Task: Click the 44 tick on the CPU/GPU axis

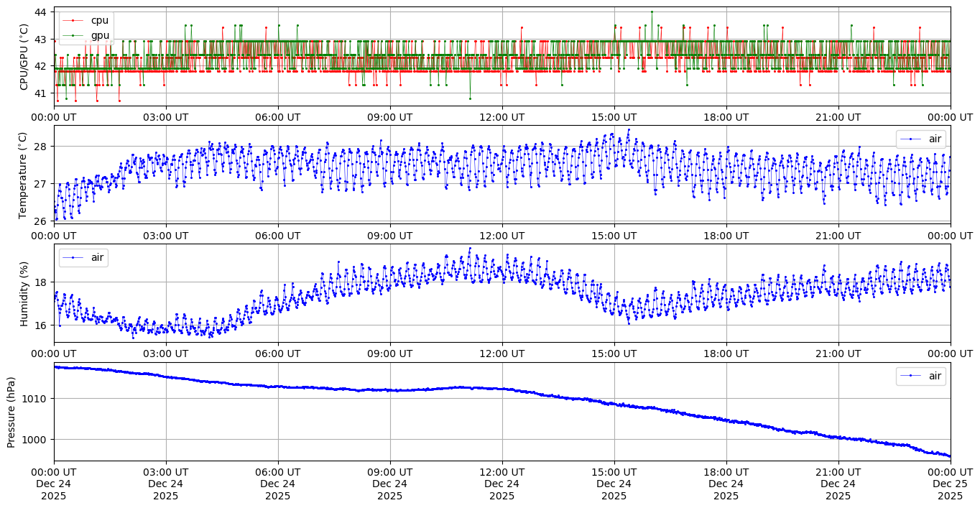Action: tap(40, 12)
